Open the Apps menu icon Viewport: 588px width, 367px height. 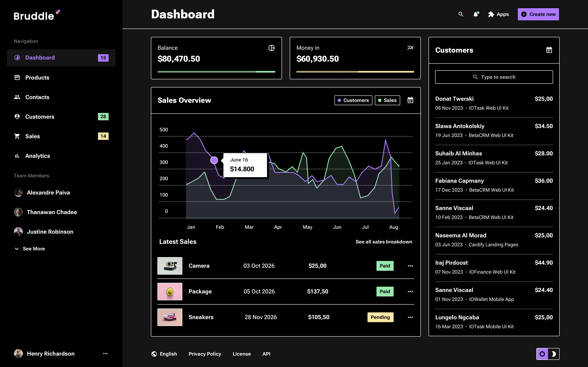click(491, 14)
